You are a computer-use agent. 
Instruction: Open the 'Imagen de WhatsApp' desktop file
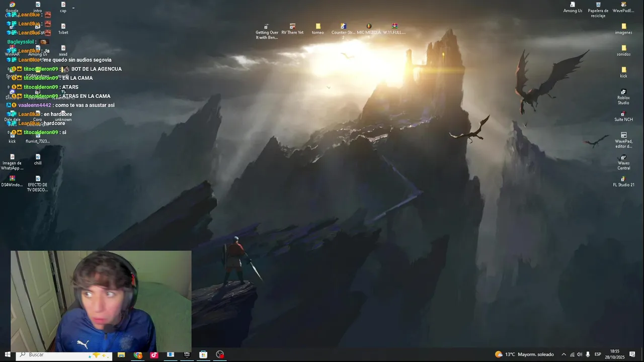click(x=12, y=162)
